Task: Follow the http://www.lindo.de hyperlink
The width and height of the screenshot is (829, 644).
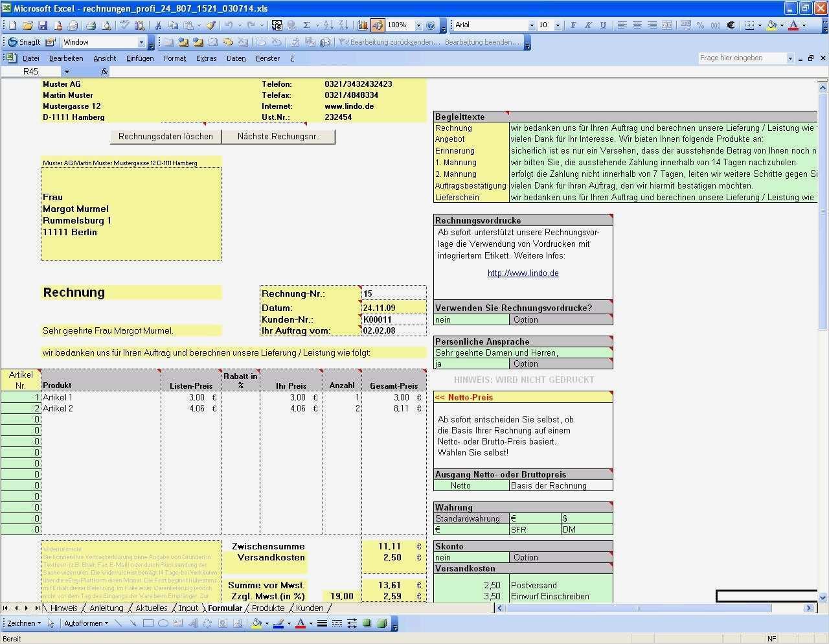Action: 523,273
